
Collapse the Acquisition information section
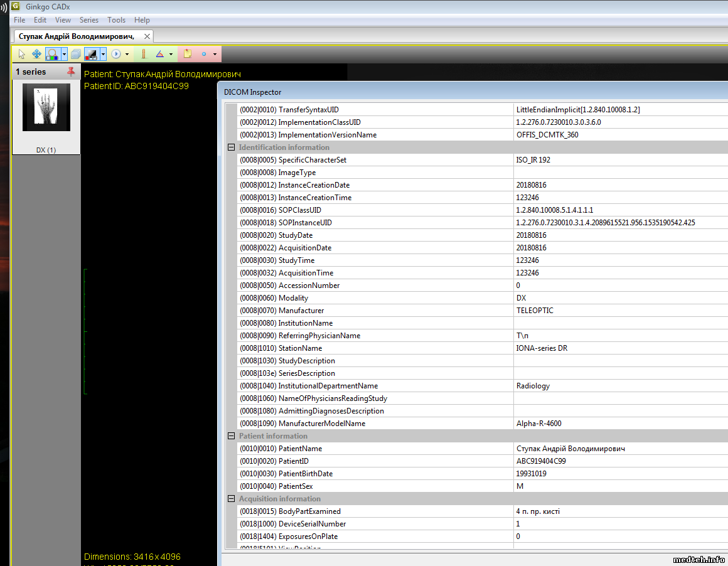pyautogui.click(x=231, y=499)
